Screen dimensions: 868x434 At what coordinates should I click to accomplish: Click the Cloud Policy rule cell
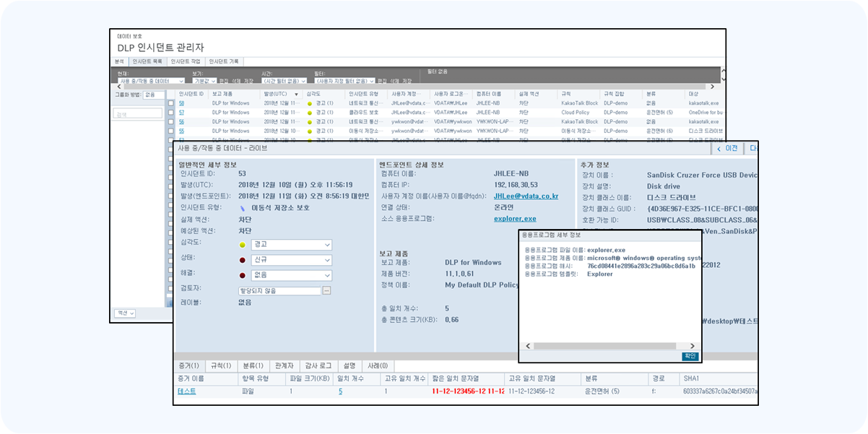point(576,113)
